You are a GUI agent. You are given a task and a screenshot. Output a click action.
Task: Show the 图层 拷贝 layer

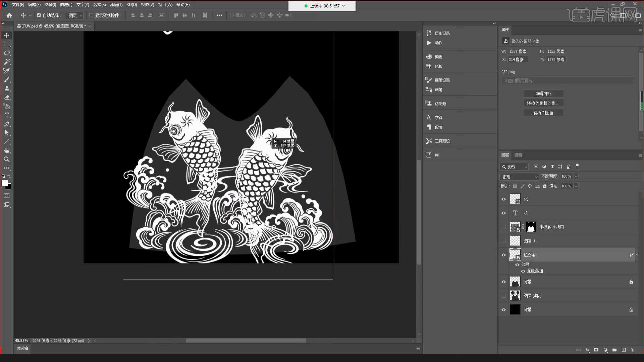[503, 296]
